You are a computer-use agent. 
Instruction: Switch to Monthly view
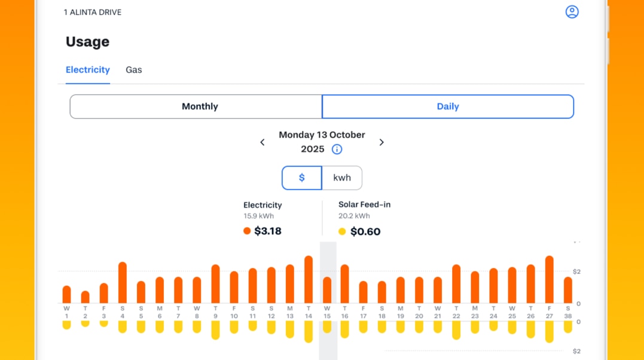pyautogui.click(x=200, y=106)
